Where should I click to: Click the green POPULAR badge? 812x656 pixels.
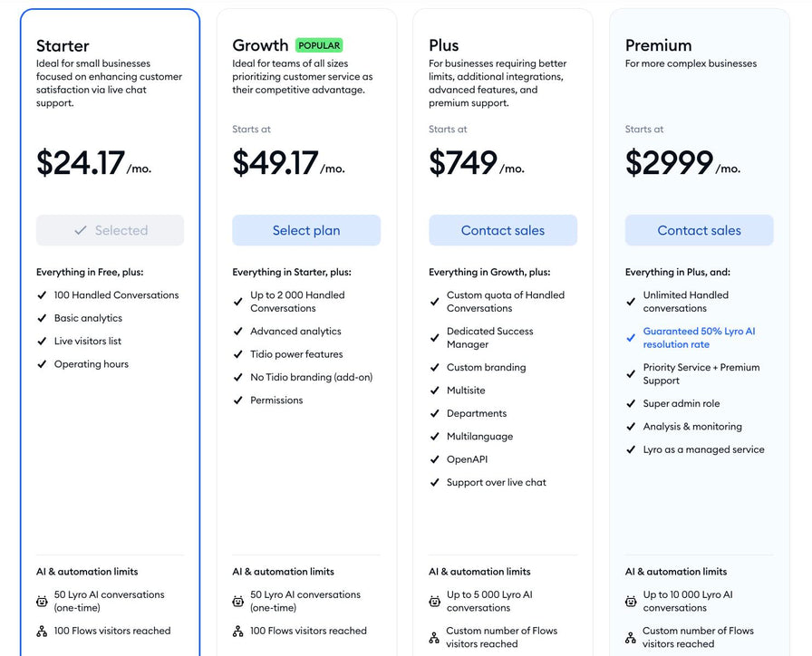319,45
